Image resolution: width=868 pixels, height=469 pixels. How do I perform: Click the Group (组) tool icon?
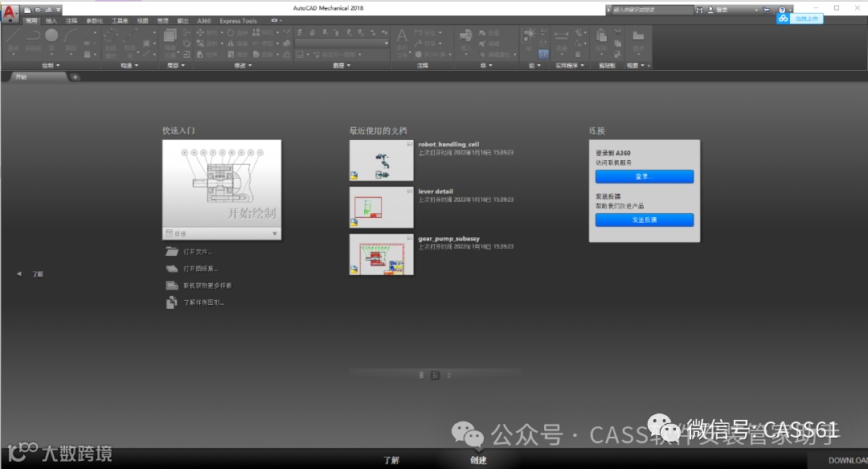(529, 35)
